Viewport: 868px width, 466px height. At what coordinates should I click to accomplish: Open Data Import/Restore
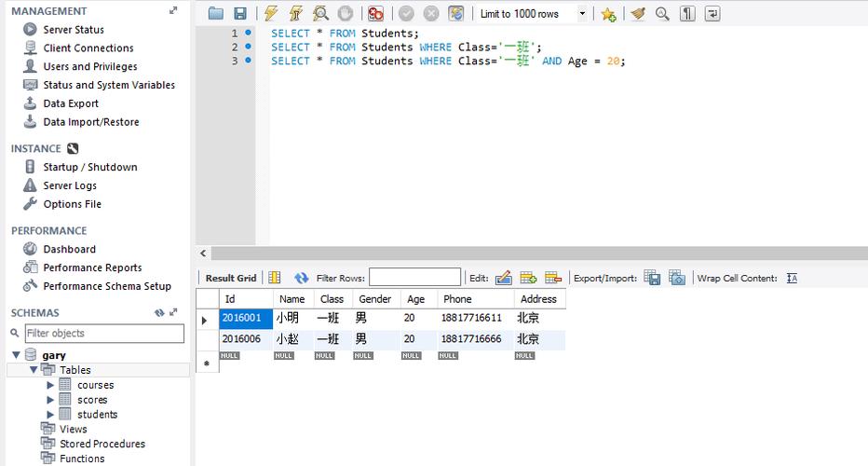click(x=91, y=122)
